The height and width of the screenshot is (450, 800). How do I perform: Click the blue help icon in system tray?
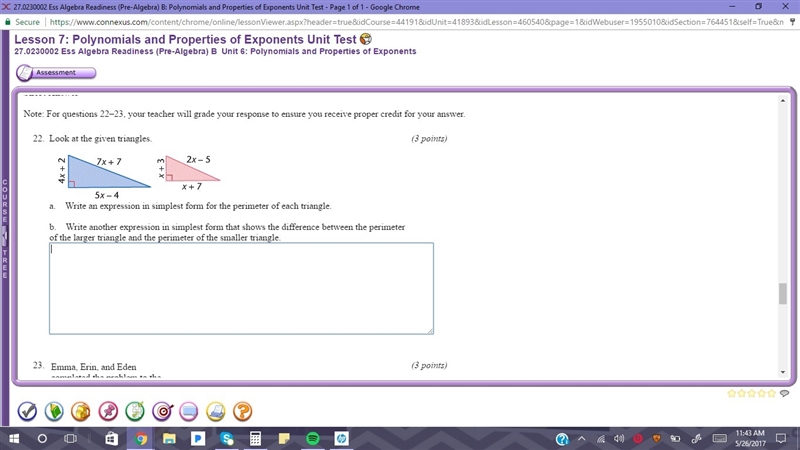coord(562,439)
